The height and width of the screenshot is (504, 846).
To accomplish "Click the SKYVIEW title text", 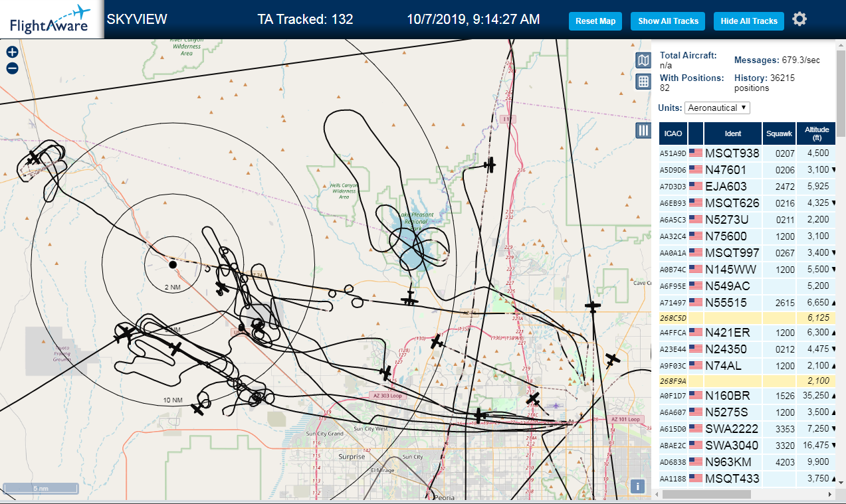I will [x=137, y=19].
